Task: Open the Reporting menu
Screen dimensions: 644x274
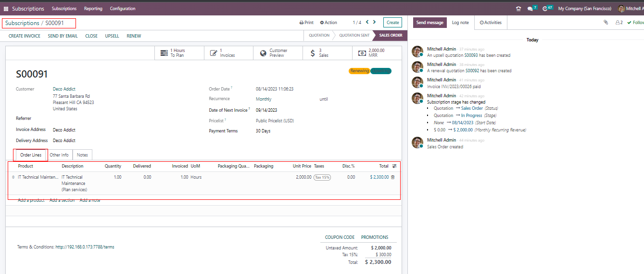Action: (x=93, y=9)
